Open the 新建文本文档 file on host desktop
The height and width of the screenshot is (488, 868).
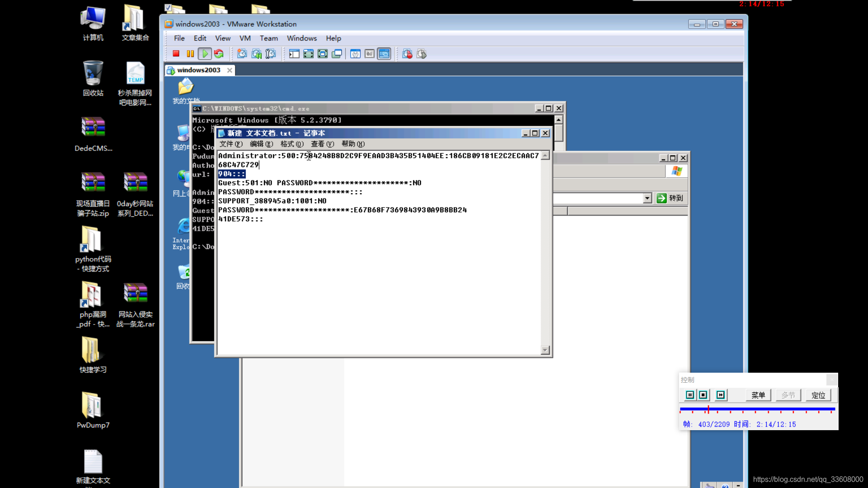tap(93, 468)
